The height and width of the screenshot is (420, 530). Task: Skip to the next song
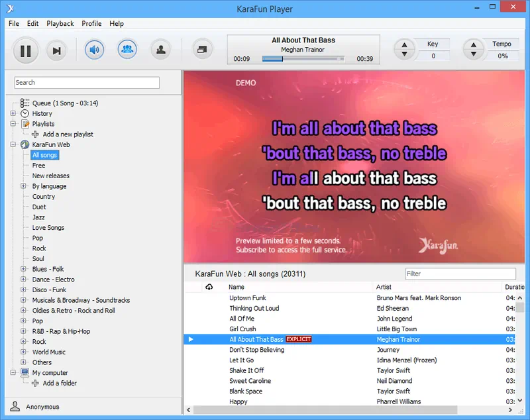point(56,51)
